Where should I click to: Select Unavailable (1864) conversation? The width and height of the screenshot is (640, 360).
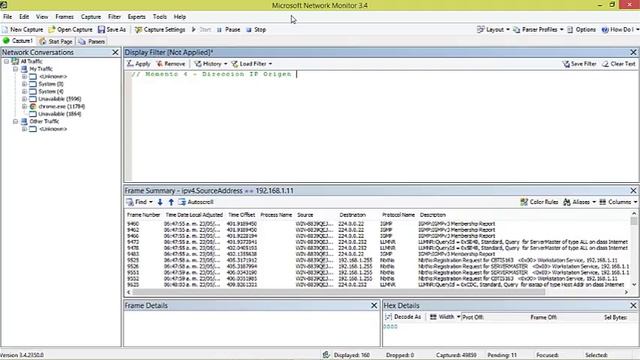[60, 114]
